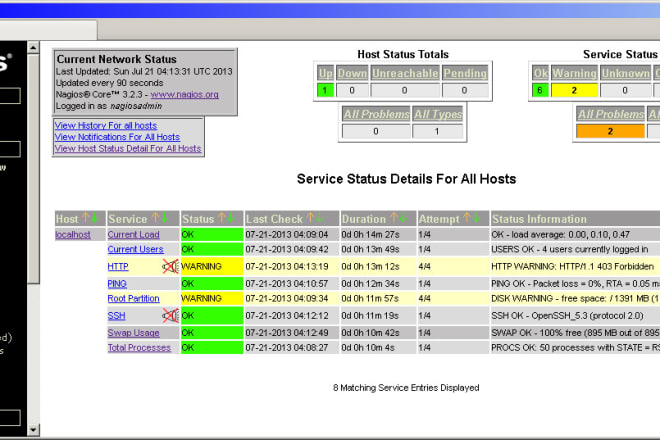Click sidebar scrollbar up arrow
This screenshot has height=440, width=660.
(33, 48)
